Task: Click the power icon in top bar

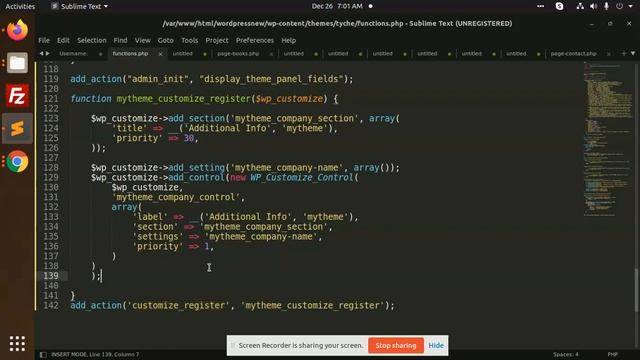Action: click(620, 6)
